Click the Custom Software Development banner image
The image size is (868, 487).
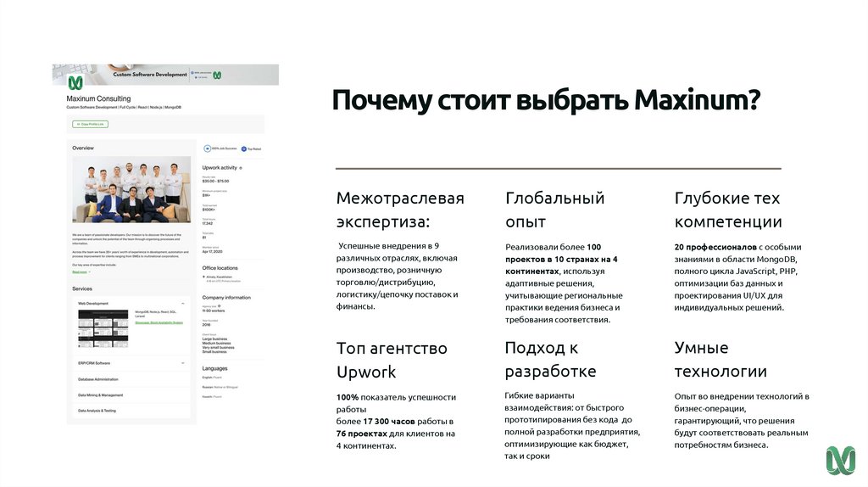coord(165,75)
